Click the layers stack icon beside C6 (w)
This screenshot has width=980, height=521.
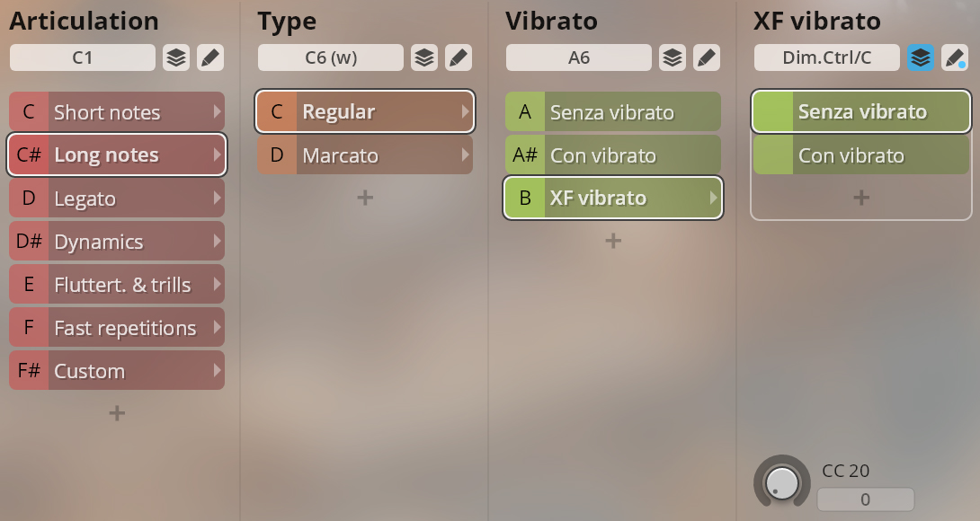[424, 57]
